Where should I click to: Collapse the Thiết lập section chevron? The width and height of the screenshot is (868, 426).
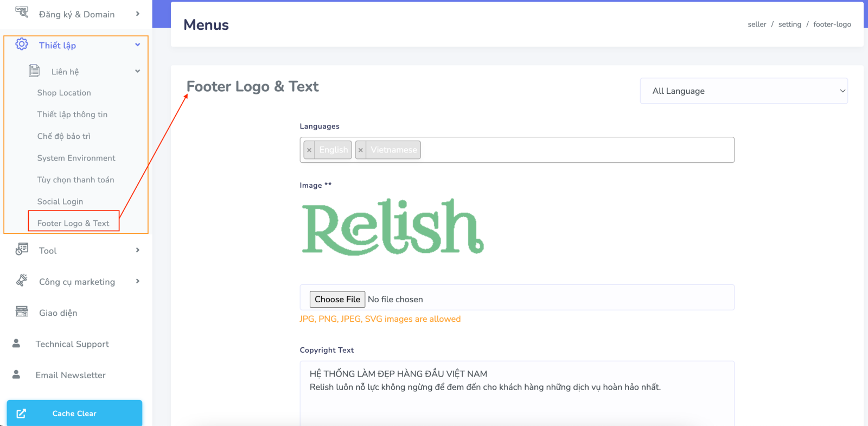137,45
